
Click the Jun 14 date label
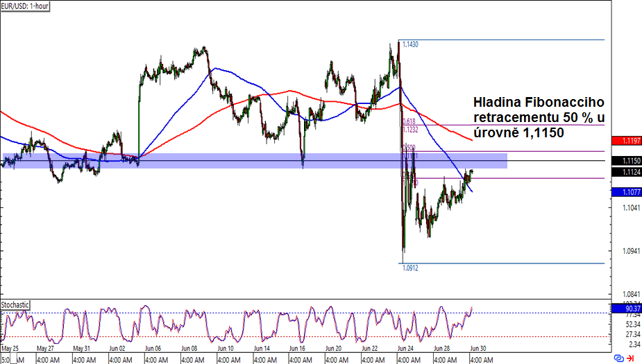[x=262, y=349]
